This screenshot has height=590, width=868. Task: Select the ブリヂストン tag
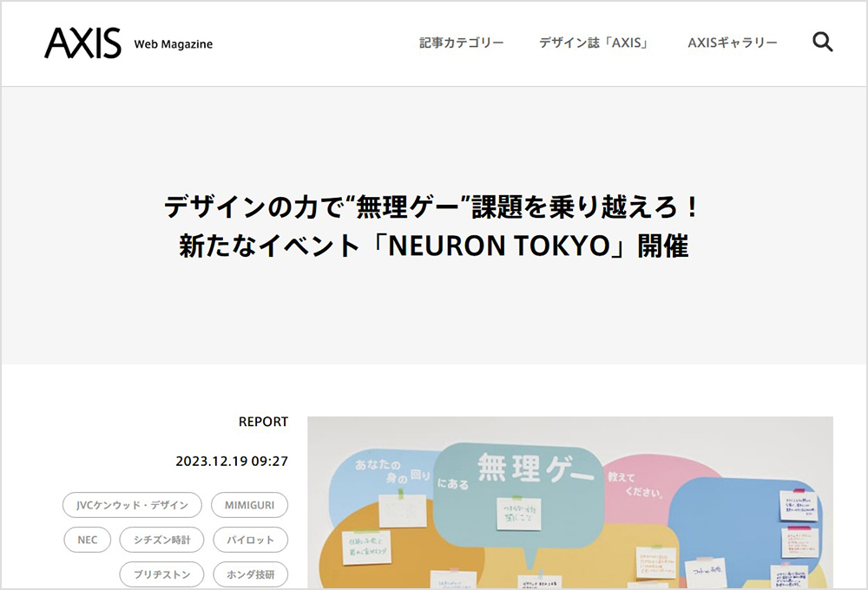coord(161,574)
